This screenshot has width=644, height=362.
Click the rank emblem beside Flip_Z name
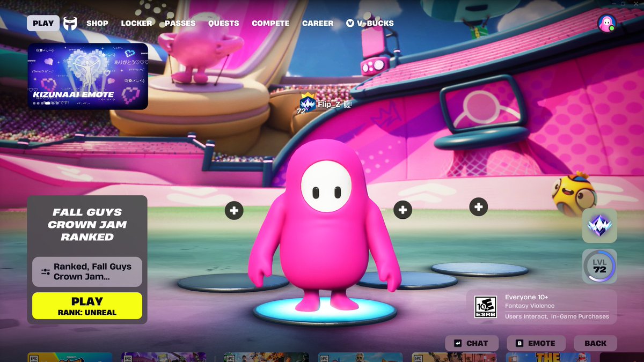[307, 103]
